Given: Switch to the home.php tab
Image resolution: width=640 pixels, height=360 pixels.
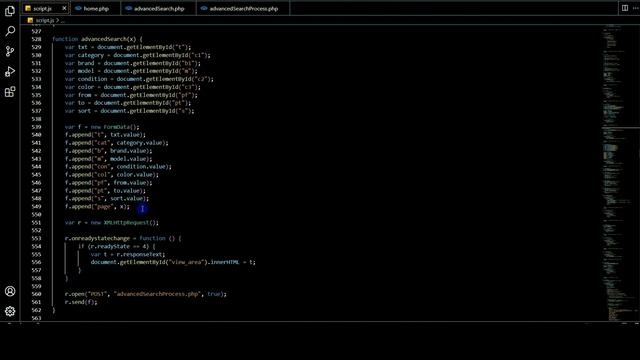Looking at the screenshot, I should 96,9.
